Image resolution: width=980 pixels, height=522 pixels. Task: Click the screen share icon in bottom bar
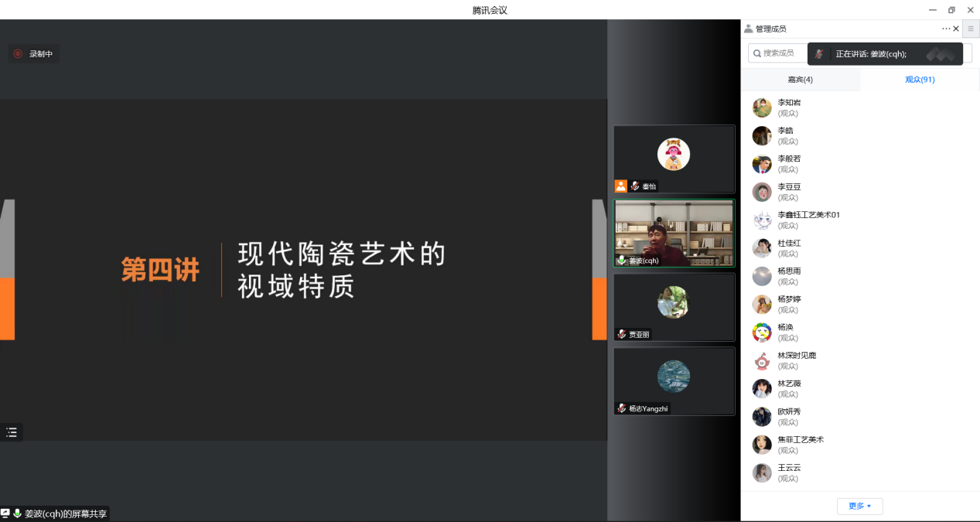[x=5, y=513]
